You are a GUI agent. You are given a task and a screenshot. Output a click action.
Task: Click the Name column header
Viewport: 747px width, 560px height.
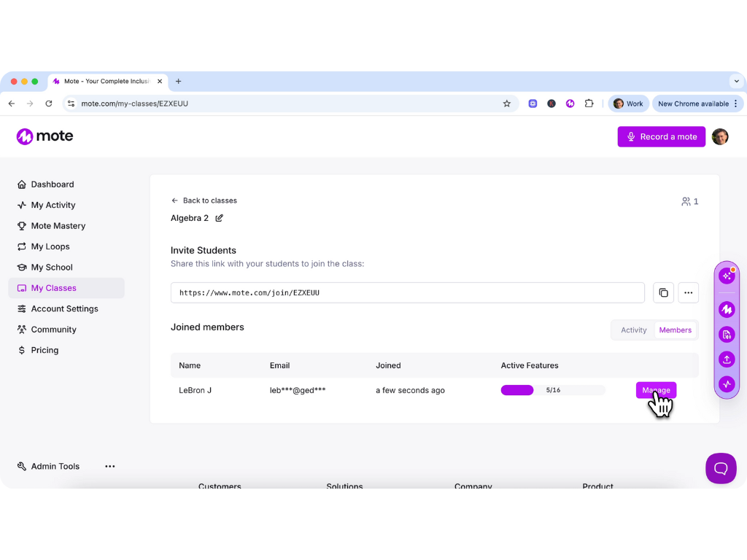(190, 365)
